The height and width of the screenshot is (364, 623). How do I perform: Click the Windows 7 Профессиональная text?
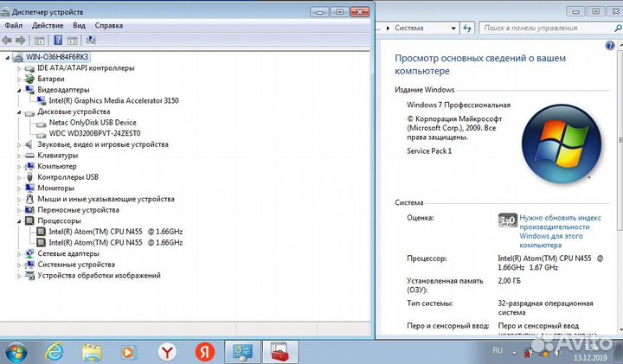(x=459, y=105)
